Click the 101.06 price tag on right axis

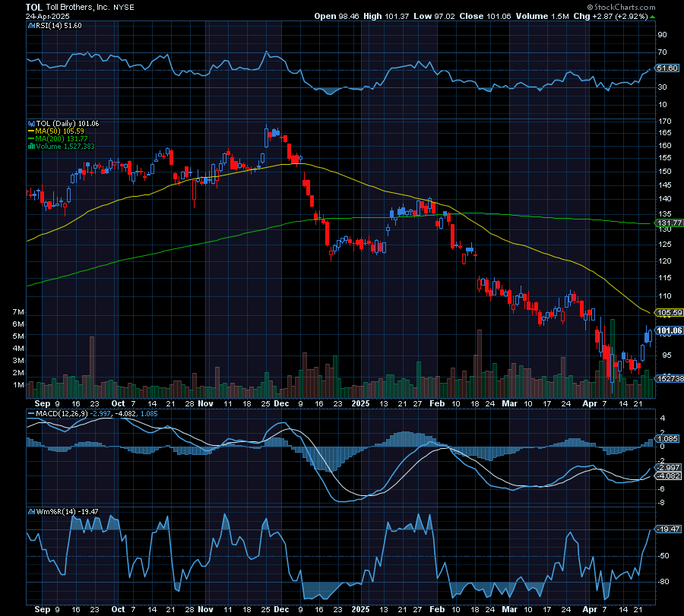[x=666, y=331]
